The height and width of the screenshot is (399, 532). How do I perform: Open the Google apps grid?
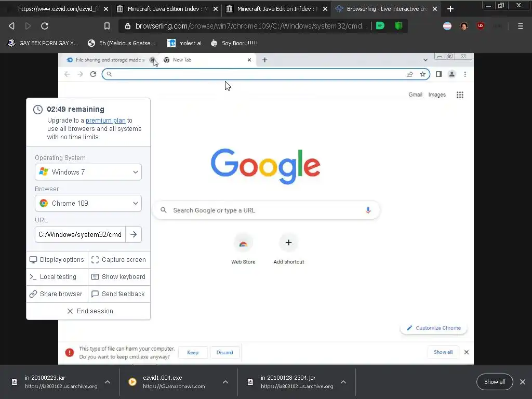coord(460,95)
